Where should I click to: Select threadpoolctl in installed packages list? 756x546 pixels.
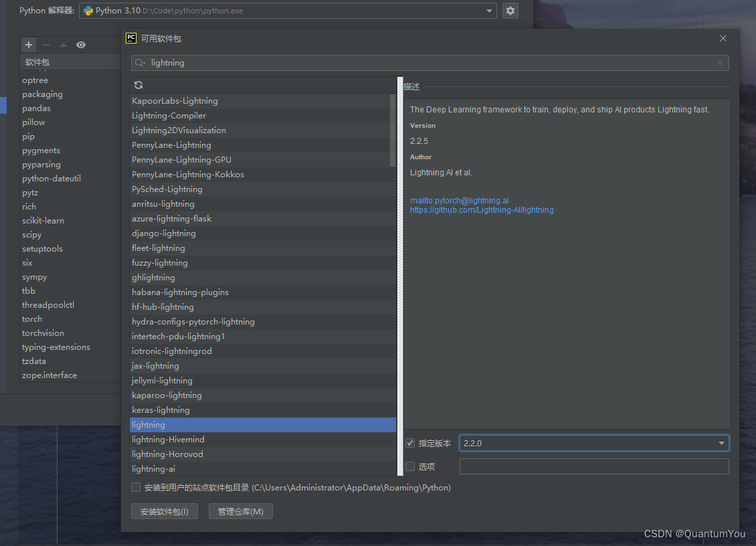point(70,305)
